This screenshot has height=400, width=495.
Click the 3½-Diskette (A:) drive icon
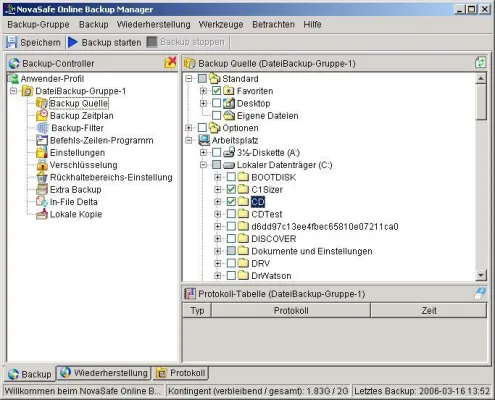click(229, 153)
